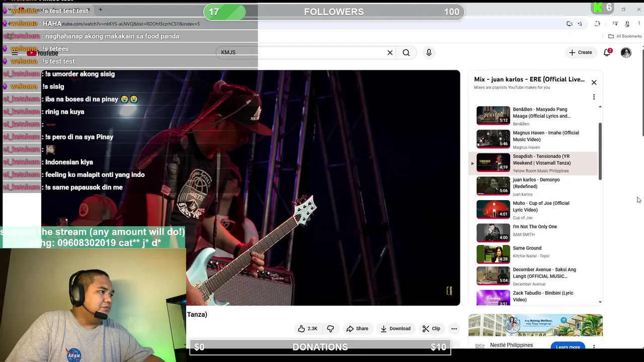Image resolution: width=644 pixels, height=362 pixels.
Task: Open Nestlé ad three-dot options
Action: (594, 347)
